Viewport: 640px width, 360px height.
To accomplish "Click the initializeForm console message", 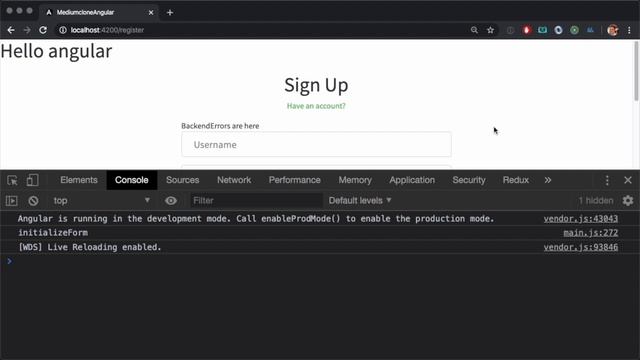I will click(x=53, y=233).
